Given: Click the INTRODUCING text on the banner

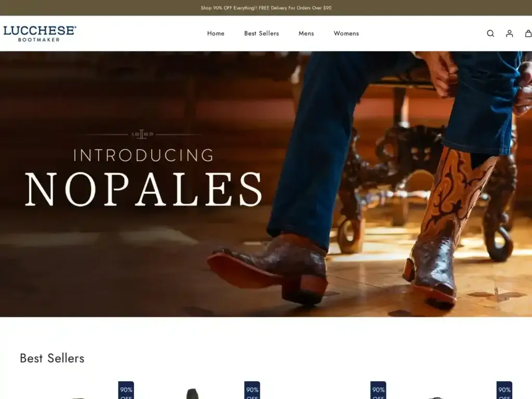Looking at the screenshot, I should pos(143,155).
